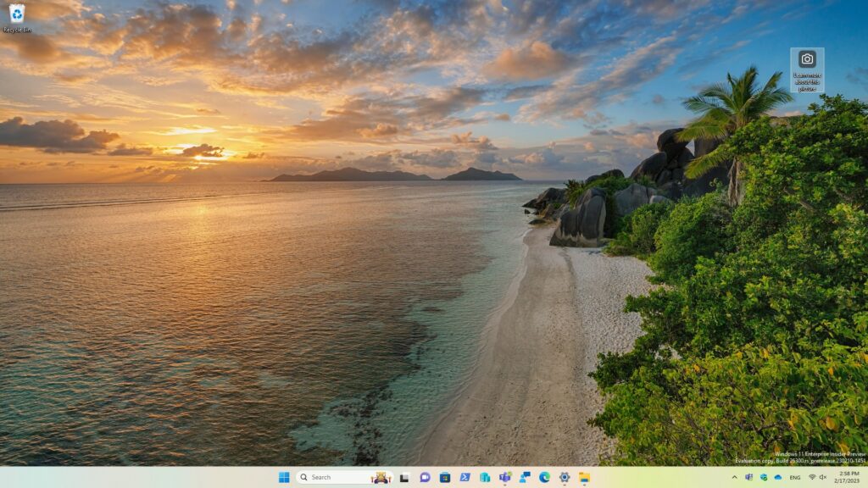Open network Wi-Fi quick settings
The width and height of the screenshot is (868, 488).
812,477
